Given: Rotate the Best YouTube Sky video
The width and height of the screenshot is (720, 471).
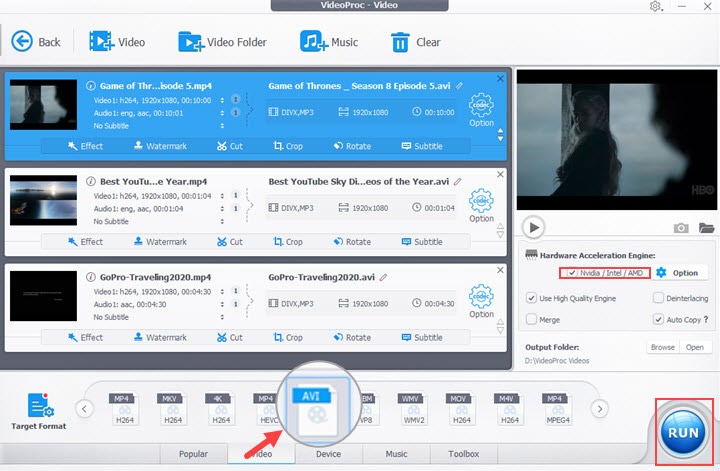Looking at the screenshot, I should 352,241.
